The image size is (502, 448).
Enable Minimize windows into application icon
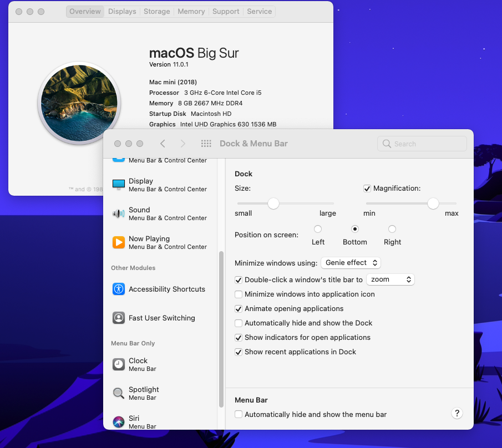click(x=238, y=294)
